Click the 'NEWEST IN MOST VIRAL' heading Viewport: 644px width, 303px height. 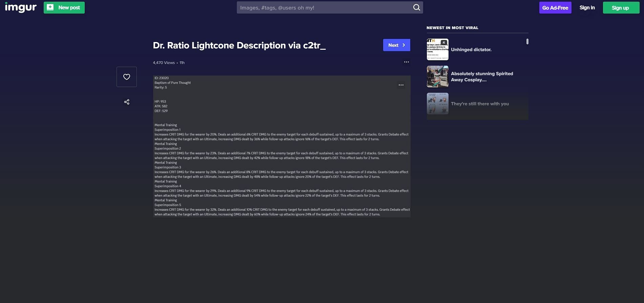pyautogui.click(x=452, y=28)
